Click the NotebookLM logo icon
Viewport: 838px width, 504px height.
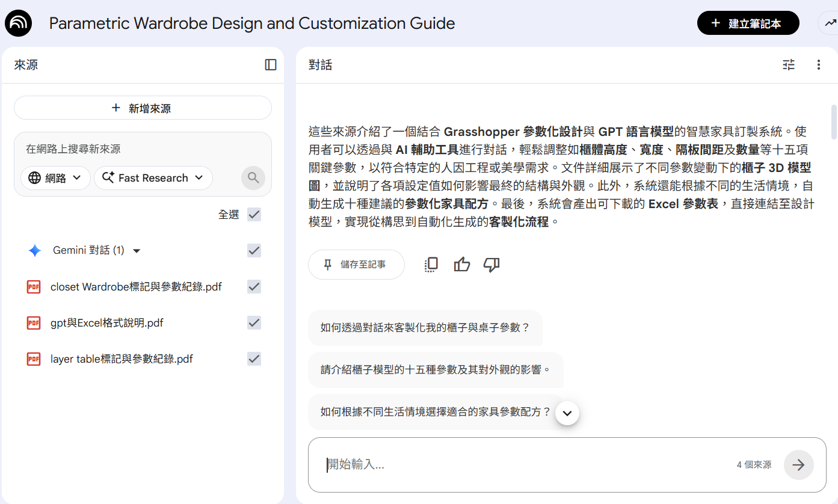pyautogui.click(x=19, y=23)
